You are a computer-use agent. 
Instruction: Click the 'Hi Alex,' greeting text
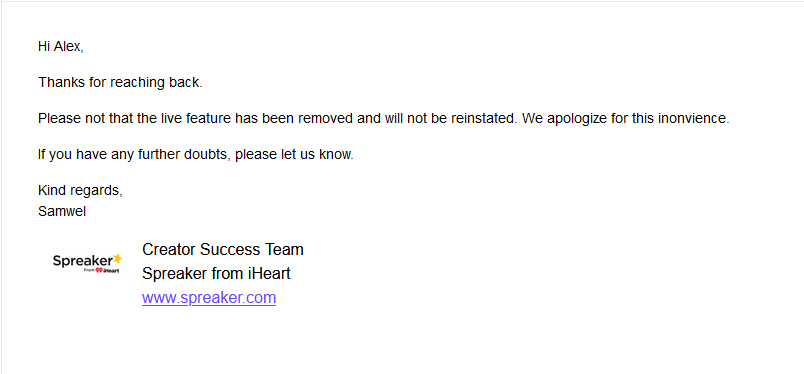61,47
